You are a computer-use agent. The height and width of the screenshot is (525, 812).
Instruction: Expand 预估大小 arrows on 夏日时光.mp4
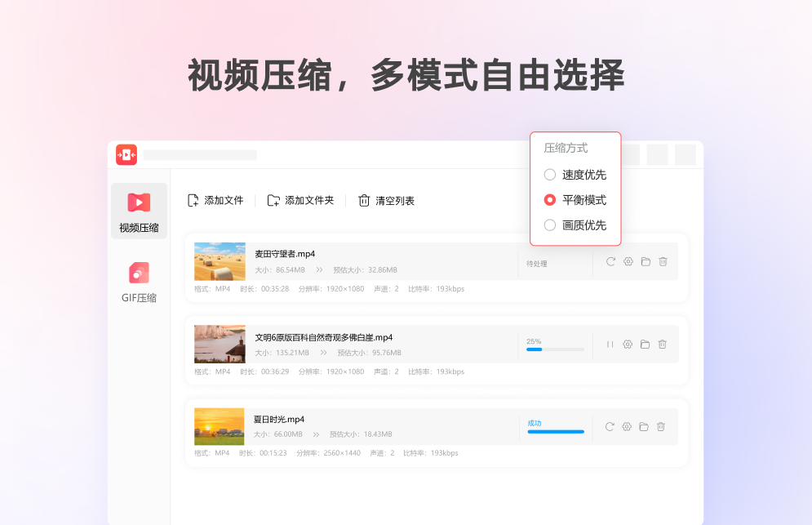pyautogui.click(x=317, y=434)
